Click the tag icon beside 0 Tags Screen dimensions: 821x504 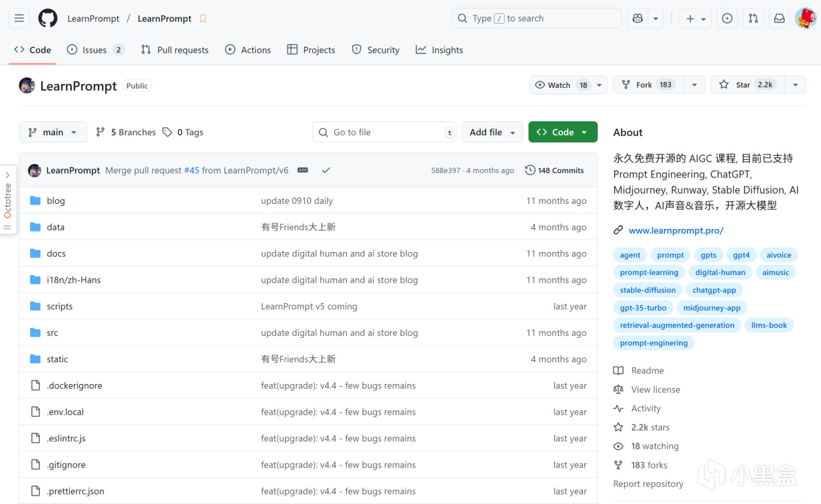pos(167,132)
